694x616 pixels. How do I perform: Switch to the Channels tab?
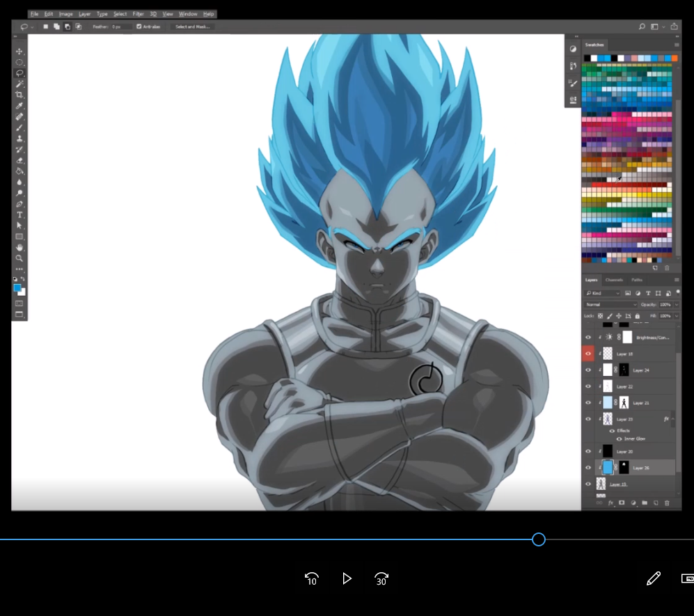click(x=614, y=280)
